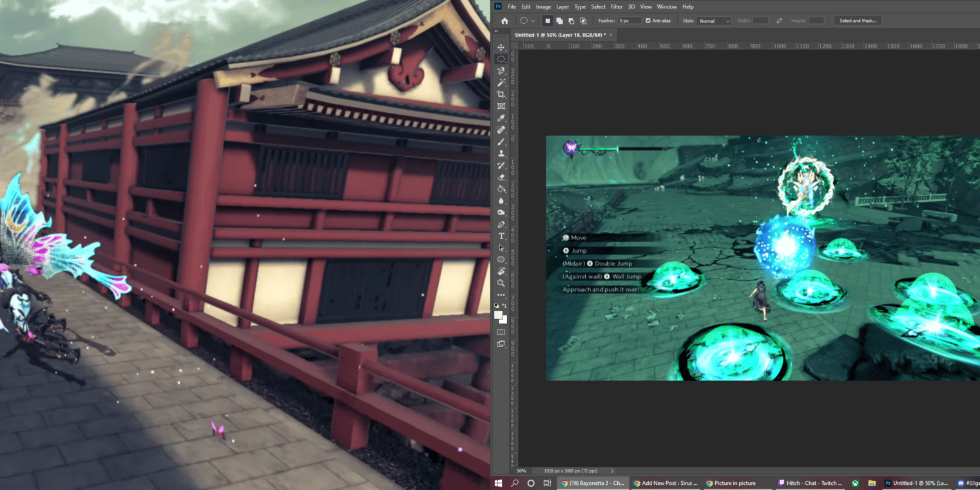Select the Blur tool
The height and width of the screenshot is (490, 980).
(x=501, y=201)
